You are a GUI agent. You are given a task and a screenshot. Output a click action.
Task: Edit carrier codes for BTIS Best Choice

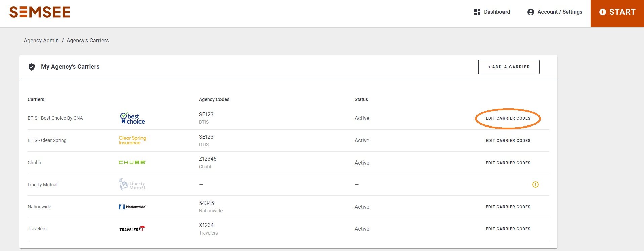click(508, 118)
